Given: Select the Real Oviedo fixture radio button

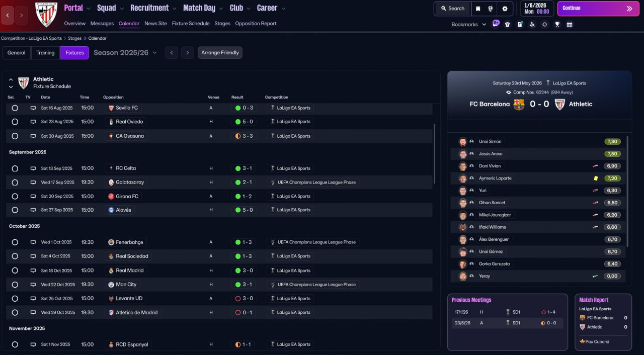Looking at the screenshot, I should point(15,122).
